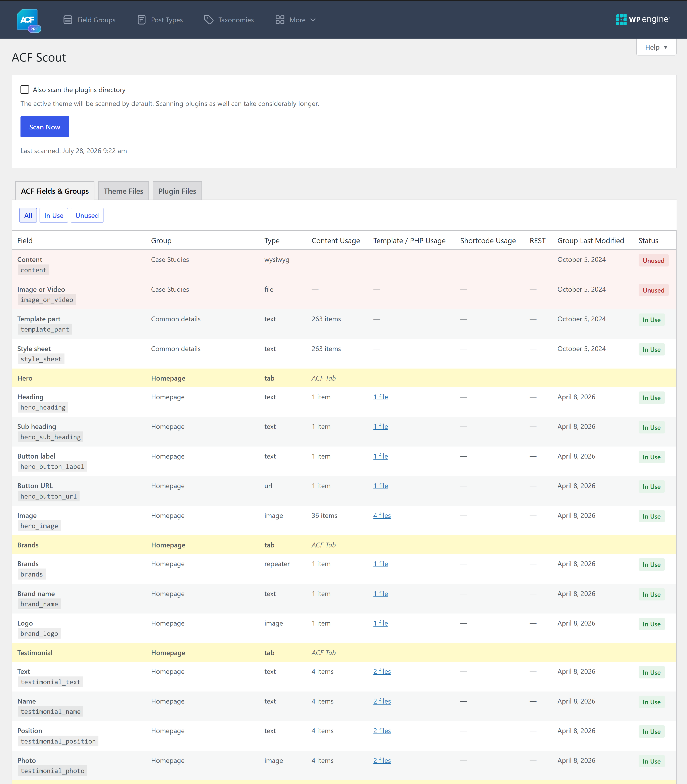Open the 4 files link for hero_image

[x=382, y=515]
